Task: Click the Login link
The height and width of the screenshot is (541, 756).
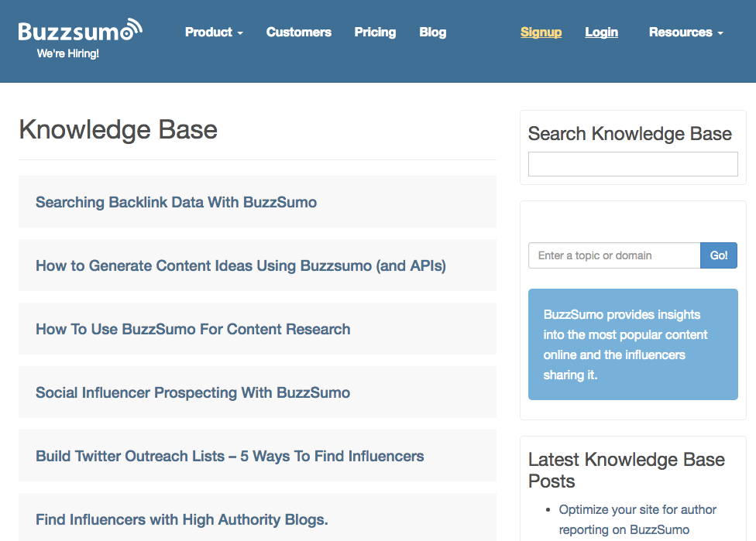Action: 601,33
